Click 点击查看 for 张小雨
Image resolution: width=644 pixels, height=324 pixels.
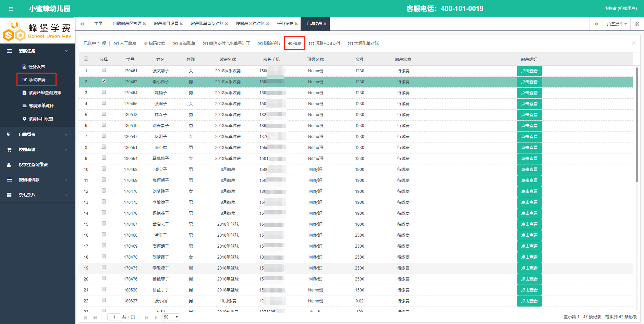pyautogui.click(x=529, y=301)
